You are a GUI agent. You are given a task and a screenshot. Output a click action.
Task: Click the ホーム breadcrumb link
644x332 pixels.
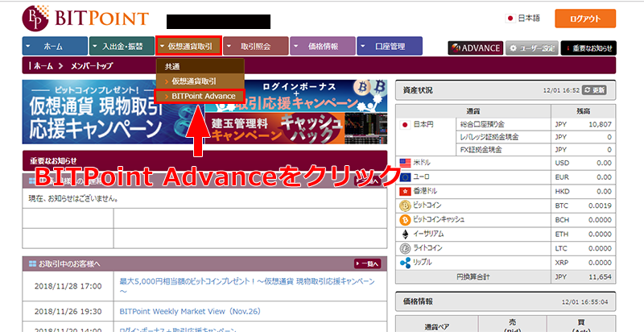pyautogui.click(x=43, y=66)
